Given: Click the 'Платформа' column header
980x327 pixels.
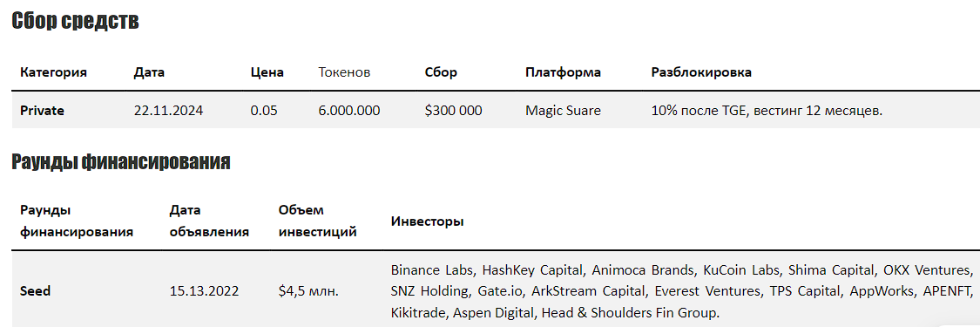Looking at the screenshot, I should pos(563,72).
